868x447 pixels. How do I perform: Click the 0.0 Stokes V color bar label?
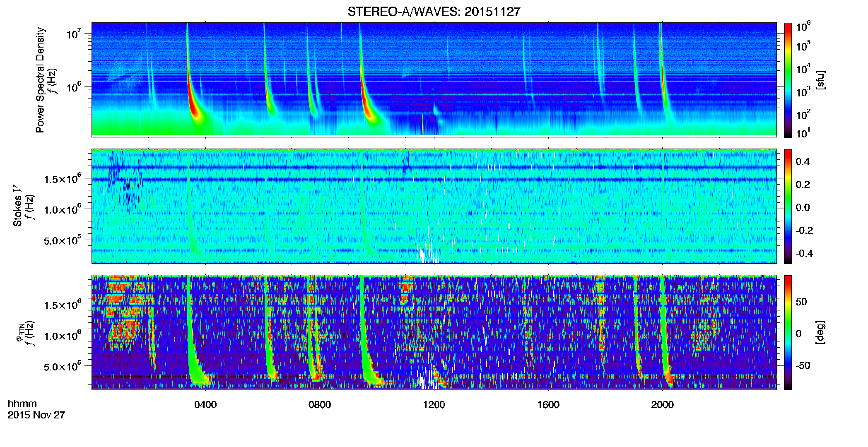pos(803,207)
